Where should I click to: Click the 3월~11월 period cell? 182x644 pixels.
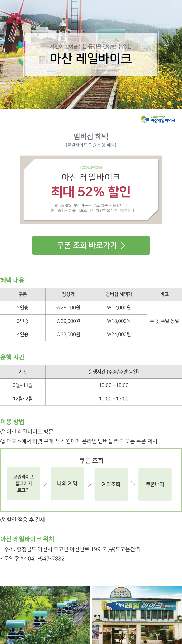click(23, 385)
